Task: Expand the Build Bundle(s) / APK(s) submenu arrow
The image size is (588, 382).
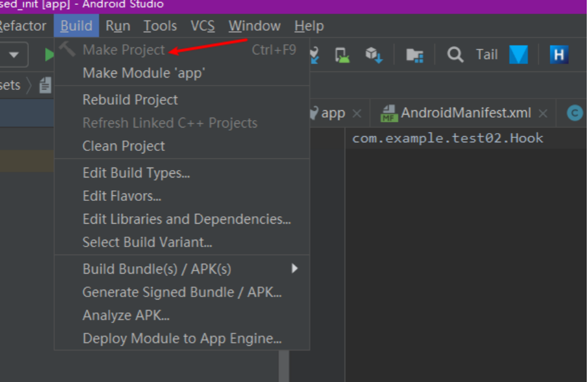Action: click(295, 269)
